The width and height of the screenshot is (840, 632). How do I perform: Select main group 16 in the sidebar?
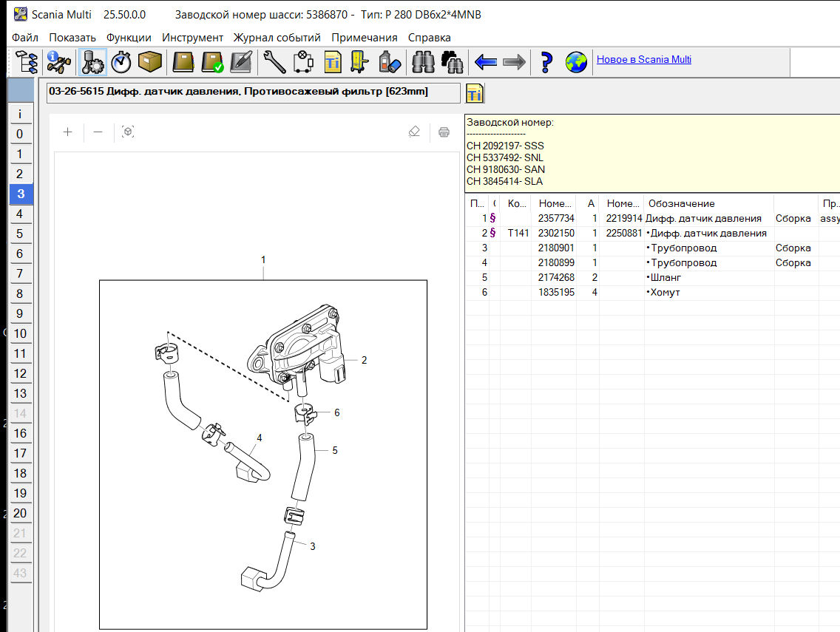tap(21, 432)
